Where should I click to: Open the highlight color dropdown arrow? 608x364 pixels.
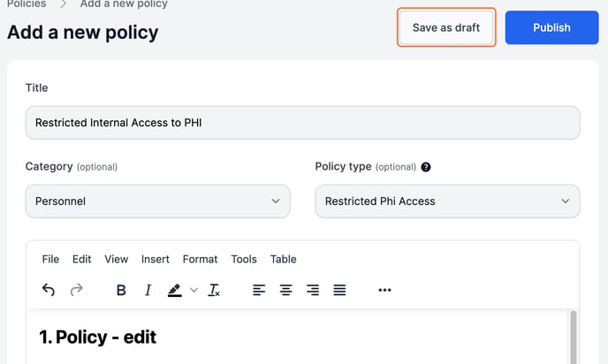pyautogui.click(x=194, y=290)
